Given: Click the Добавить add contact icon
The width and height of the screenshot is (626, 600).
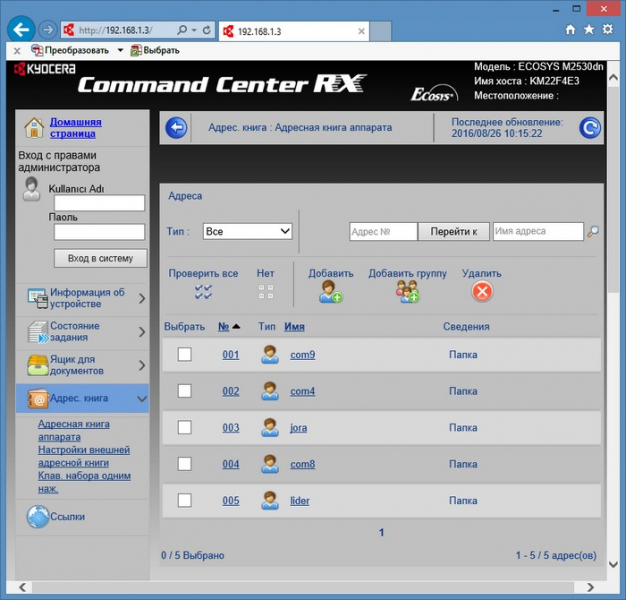Looking at the screenshot, I should pos(330,291).
